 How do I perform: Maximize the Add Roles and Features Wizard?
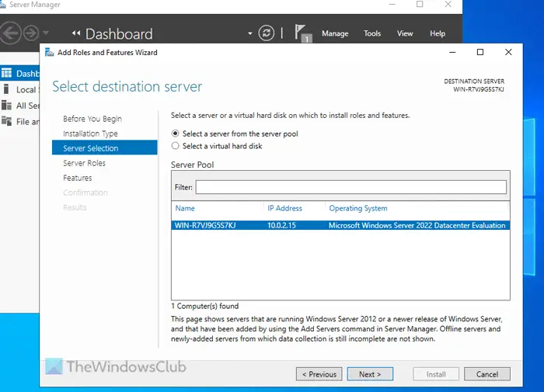[480, 52]
